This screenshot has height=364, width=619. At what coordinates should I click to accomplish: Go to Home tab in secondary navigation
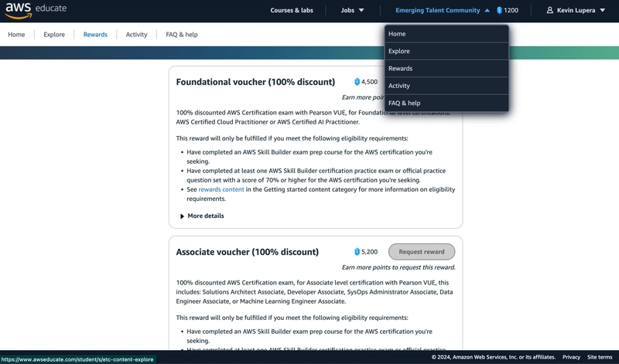pos(16,35)
